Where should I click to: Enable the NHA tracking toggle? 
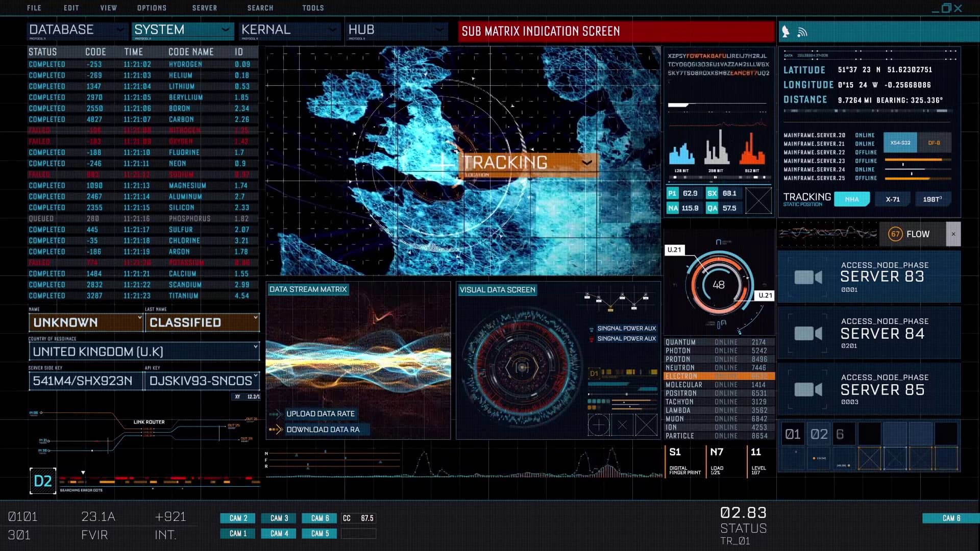[852, 199]
